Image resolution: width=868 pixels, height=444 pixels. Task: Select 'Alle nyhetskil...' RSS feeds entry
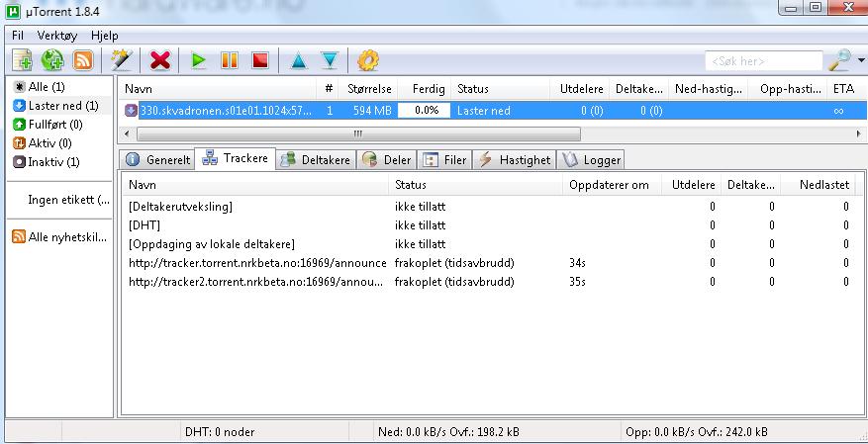pyautogui.click(x=59, y=237)
